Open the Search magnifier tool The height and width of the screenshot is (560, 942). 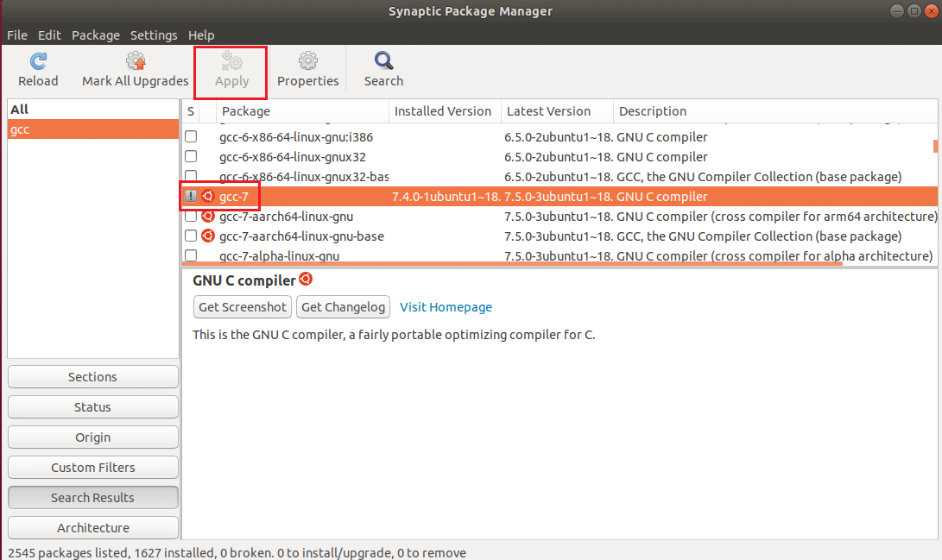point(383,62)
